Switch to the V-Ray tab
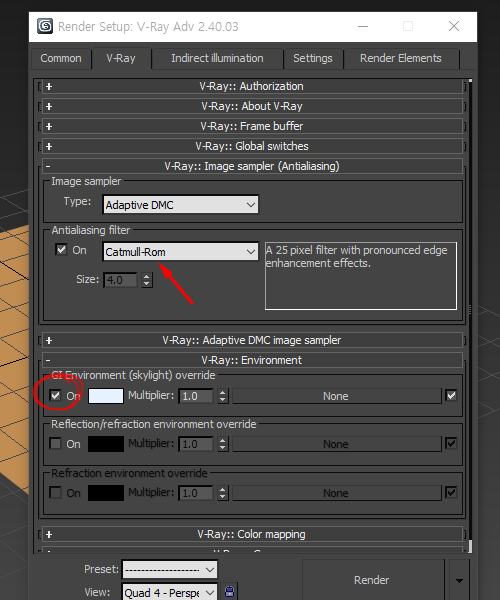This screenshot has height=600, width=500. point(121,58)
